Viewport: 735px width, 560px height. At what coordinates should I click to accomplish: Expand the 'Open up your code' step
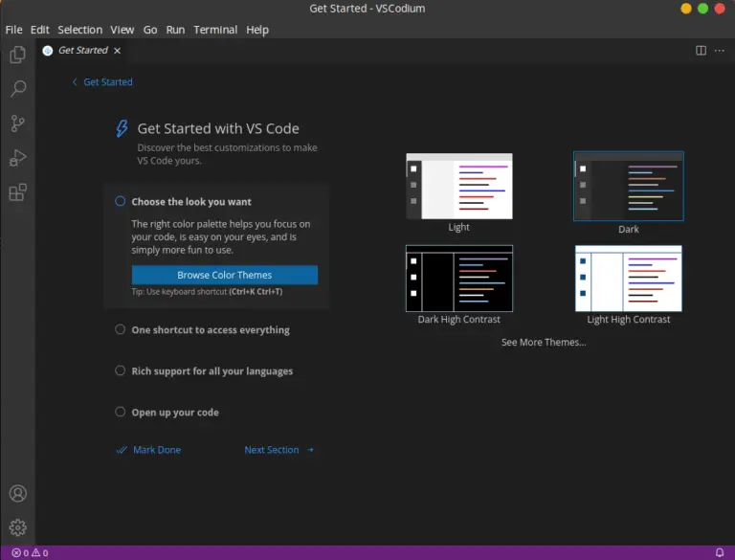[x=175, y=412]
